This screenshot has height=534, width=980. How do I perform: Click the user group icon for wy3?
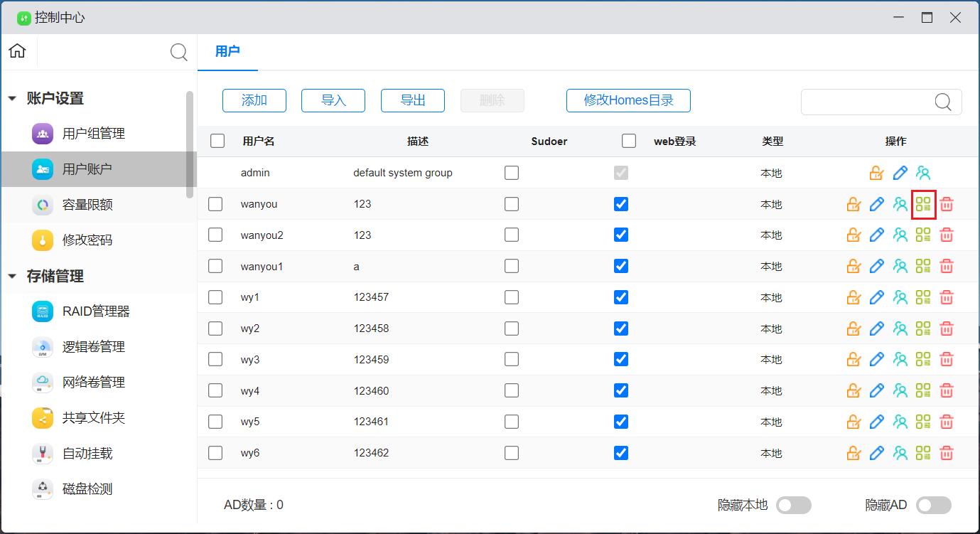[x=900, y=360]
